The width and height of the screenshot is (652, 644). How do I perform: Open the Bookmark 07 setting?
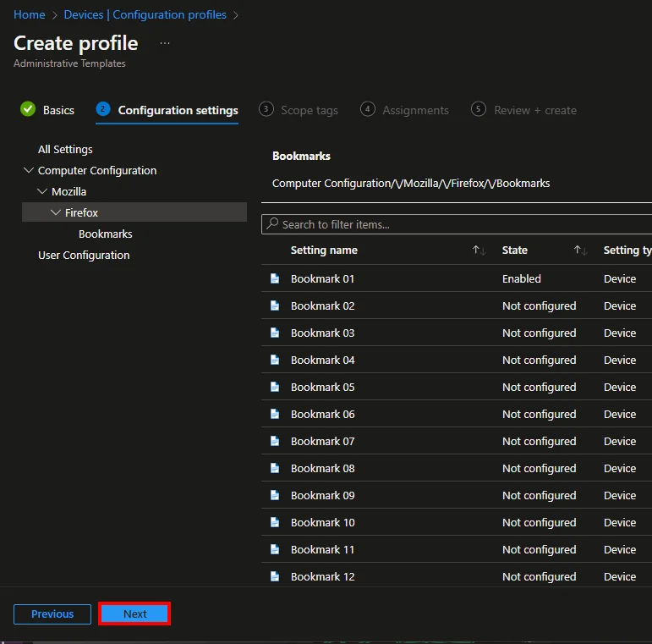coord(323,441)
